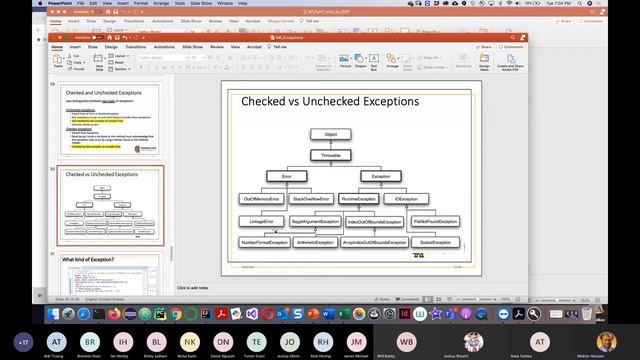Open Terminal from the Dock
Screen dimensions: 640x360
pos(99,314)
